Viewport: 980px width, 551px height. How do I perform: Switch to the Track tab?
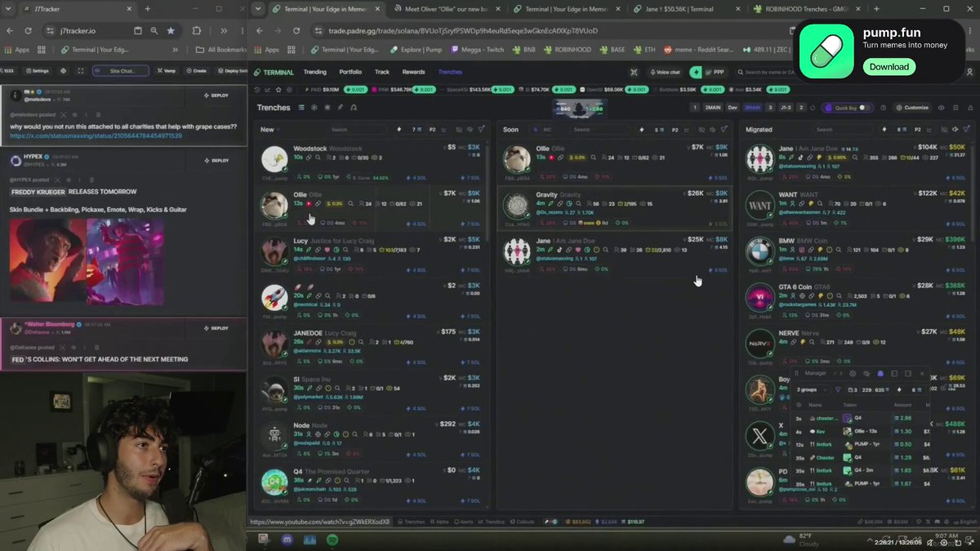click(x=382, y=72)
